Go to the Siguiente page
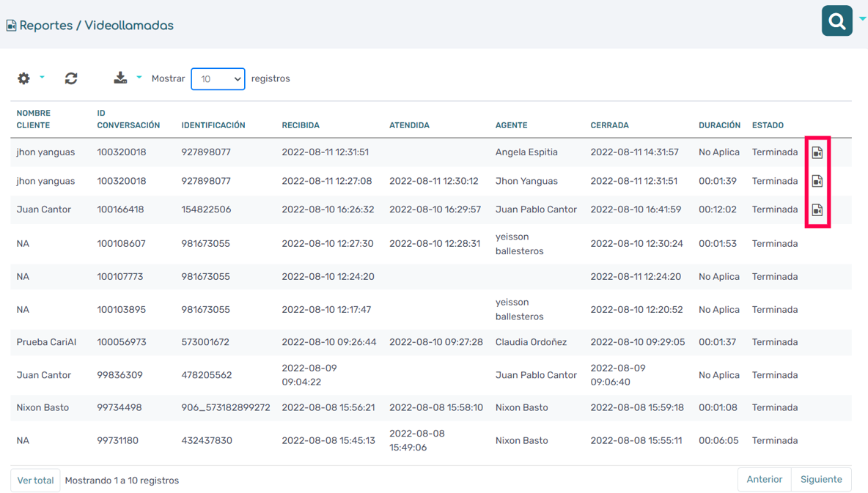 pyautogui.click(x=822, y=479)
